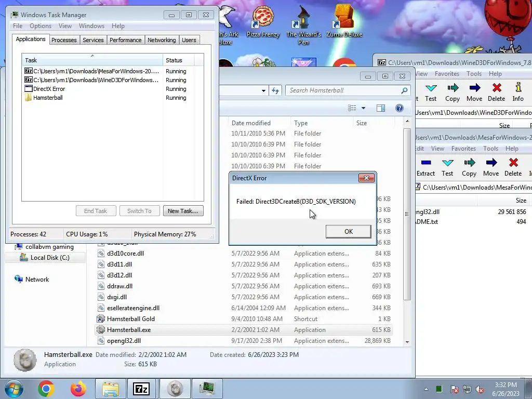Screen dimensions: 532x399
Task: Open Google Chrome from the taskbar
Action: point(46,389)
